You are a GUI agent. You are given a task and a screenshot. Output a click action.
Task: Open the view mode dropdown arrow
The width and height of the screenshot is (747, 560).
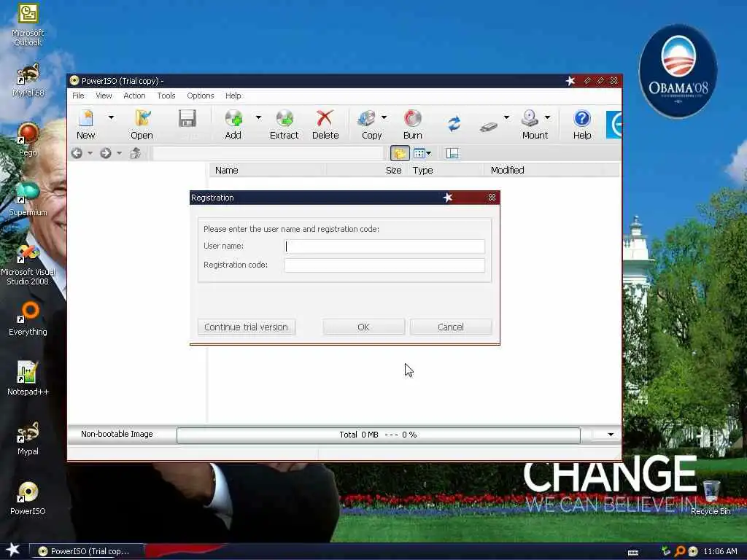coord(429,153)
